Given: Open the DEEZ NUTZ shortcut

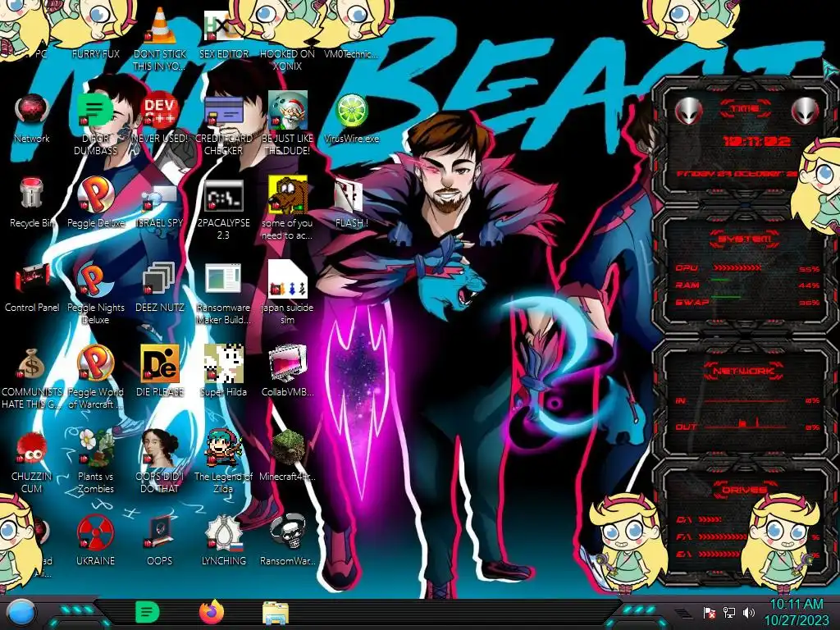Looking at the screenshot, I should coord(160,286).
